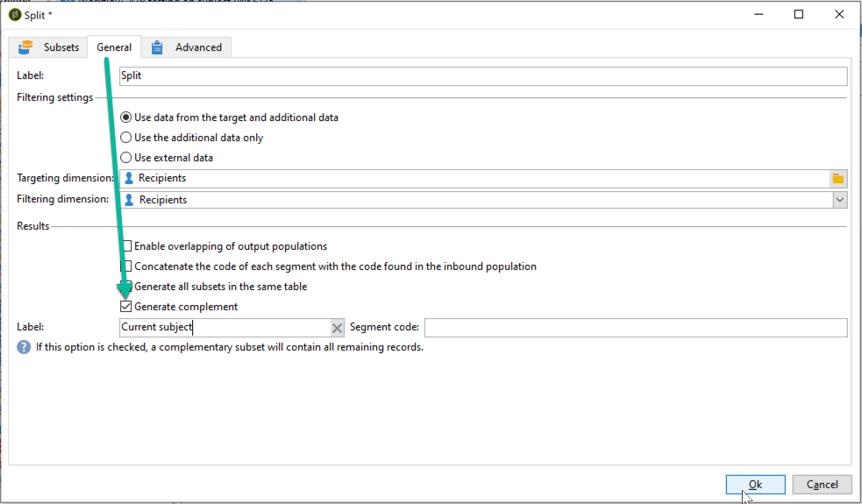This screenshot has height=504, width=862.
Task: Enable overlapping of output populations
Action: (x=127, y=246)
